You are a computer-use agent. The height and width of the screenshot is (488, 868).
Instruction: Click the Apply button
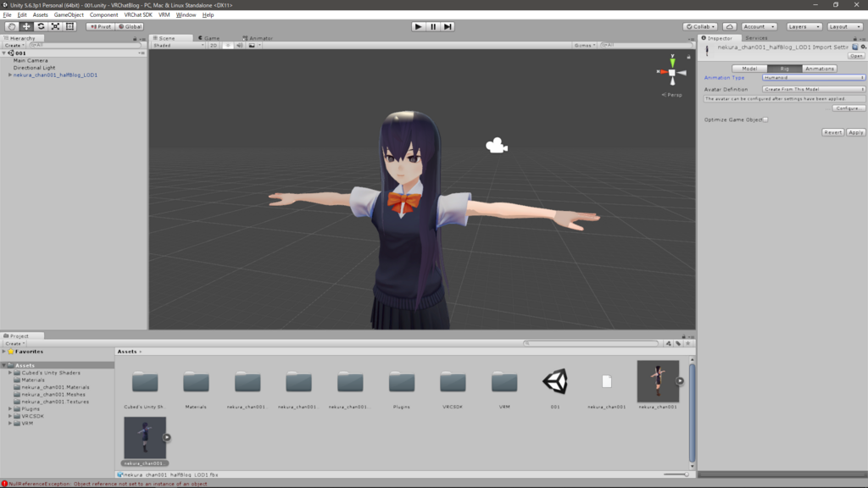pyautogui.click(x=855, y=132)
